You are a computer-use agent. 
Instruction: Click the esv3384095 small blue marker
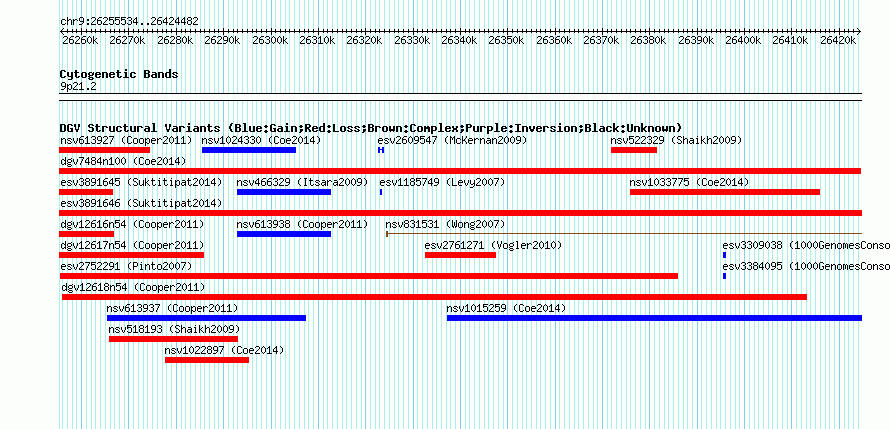point(724,276)
